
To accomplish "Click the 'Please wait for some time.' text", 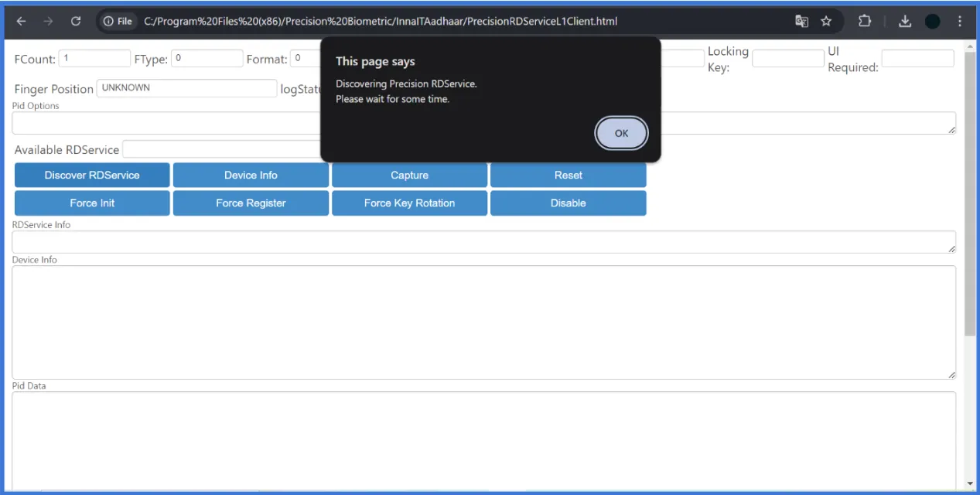I will 392,99.
